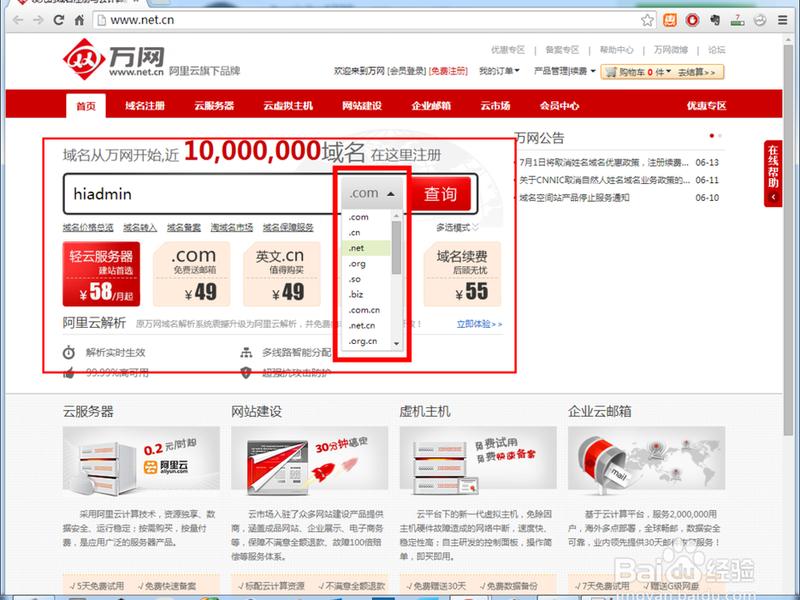800x600 pixels.
Task: Select .com from the suffix list
Action: [x=365, y=217]
